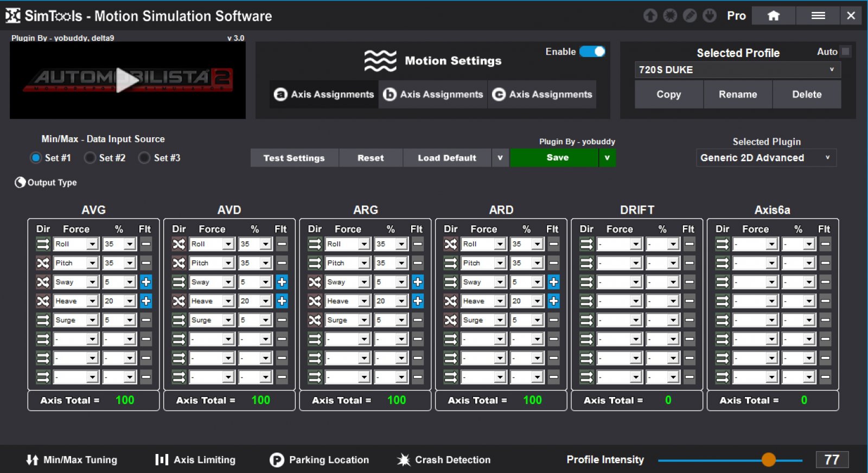Click ARD Heave blue plus filter icon
The height and width of the screenshot is (473, 868).
(x=553, y=301)
